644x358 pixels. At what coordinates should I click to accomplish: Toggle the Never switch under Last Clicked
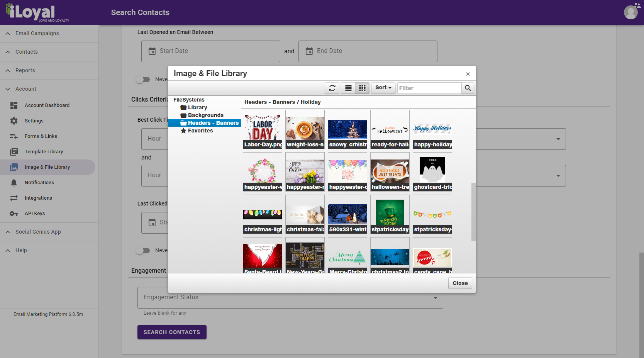pyautogui.click(x=143, y=251)
